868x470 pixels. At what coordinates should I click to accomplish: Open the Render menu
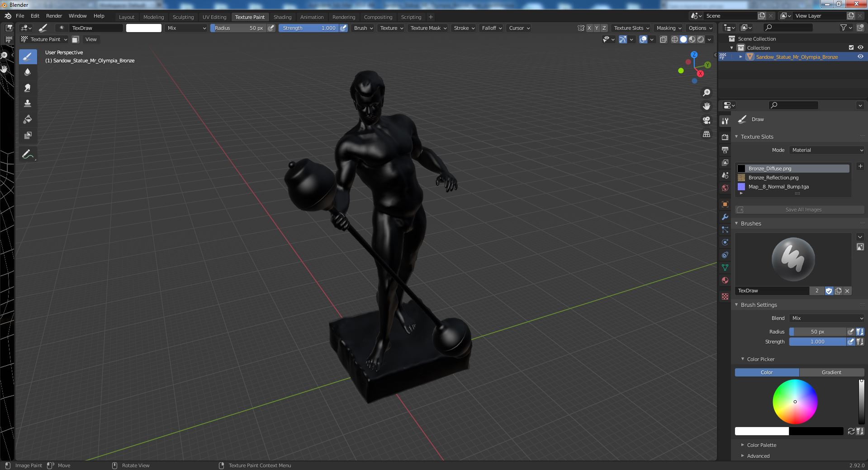(54, 16)
